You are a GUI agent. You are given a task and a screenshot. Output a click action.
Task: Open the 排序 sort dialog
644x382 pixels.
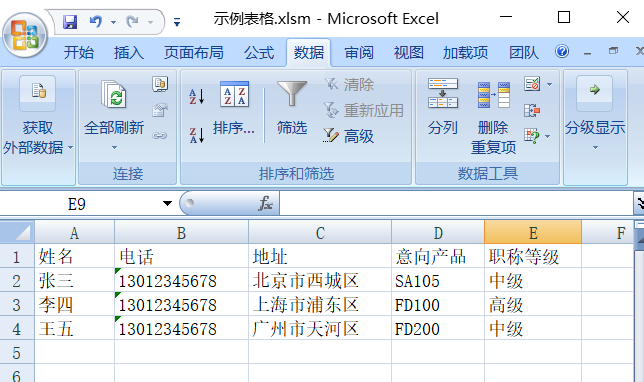(x=234, y=108)
